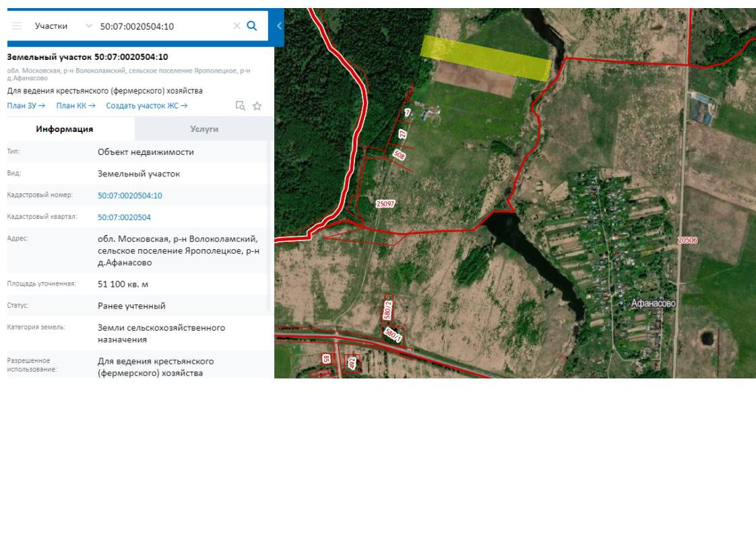Open cadastral quarter link 50:07:0020504
Screen dimensions: 756x534
(124, 218)
